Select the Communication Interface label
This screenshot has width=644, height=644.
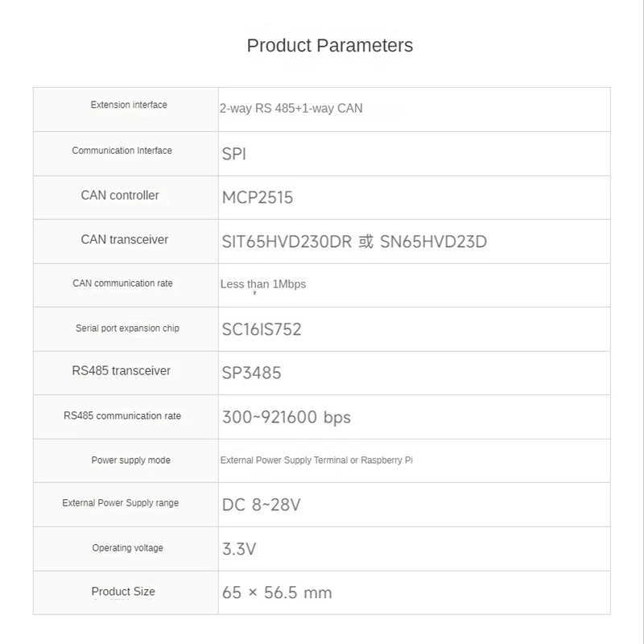point(122,151)
